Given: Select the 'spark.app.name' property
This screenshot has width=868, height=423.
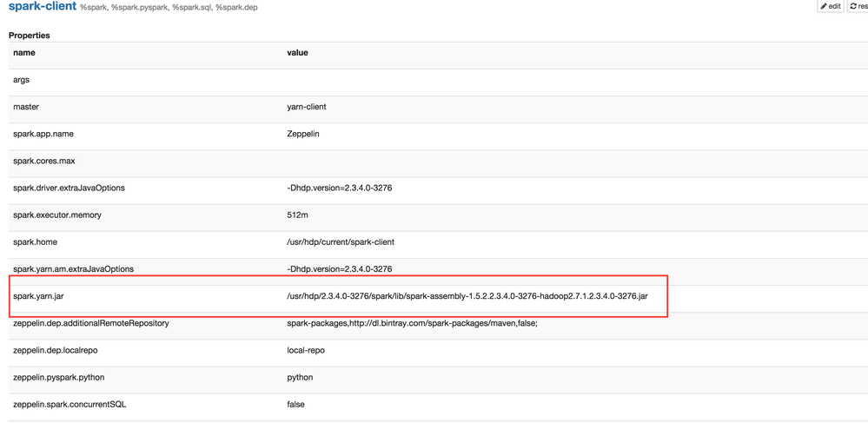Looking at the screenshot, I should click(x=42, y=134).
